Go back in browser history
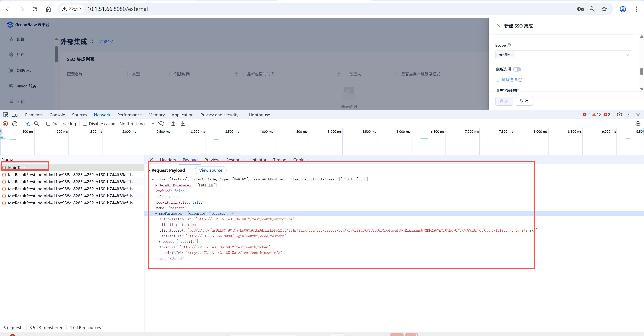 [8, 9]
